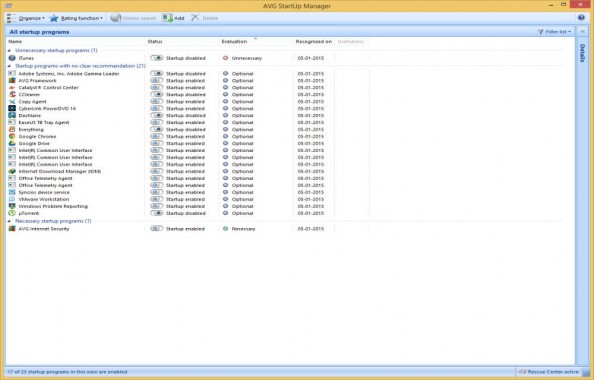Click the iTunes program icon

(x=12, y=58)
